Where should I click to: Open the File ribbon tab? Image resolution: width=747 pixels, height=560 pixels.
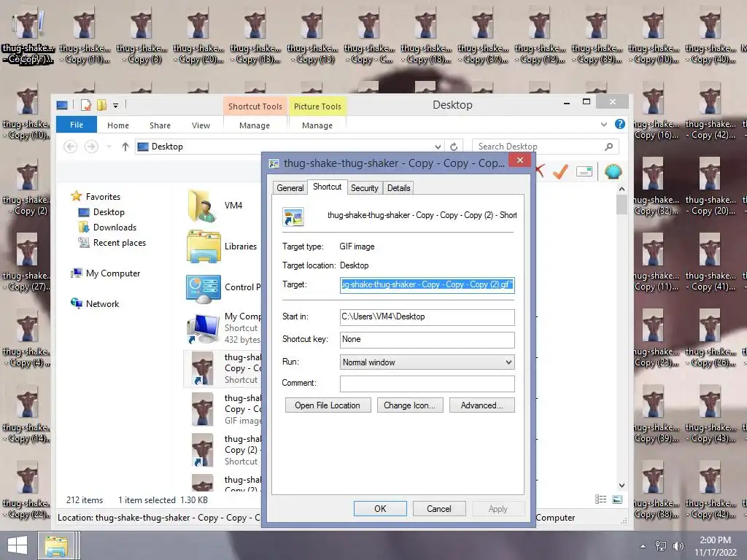(x=76, y=125)
